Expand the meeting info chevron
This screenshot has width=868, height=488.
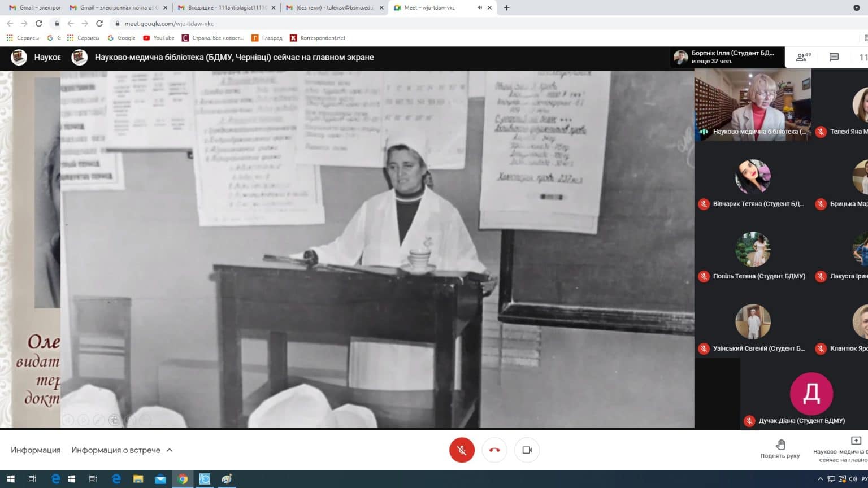(170, 450)
